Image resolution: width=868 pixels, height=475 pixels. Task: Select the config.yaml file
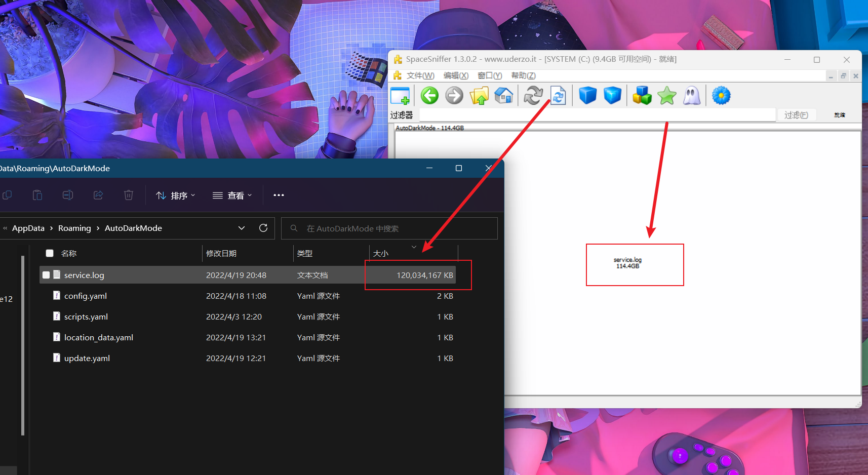pos(85,296)
